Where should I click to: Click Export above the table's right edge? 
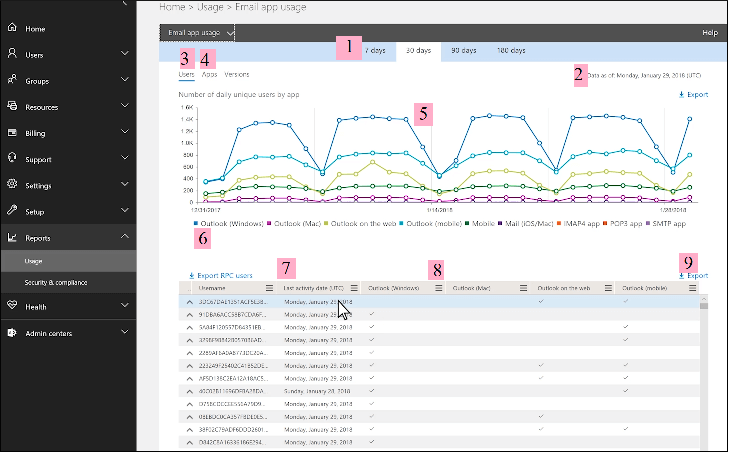[693, 276]
